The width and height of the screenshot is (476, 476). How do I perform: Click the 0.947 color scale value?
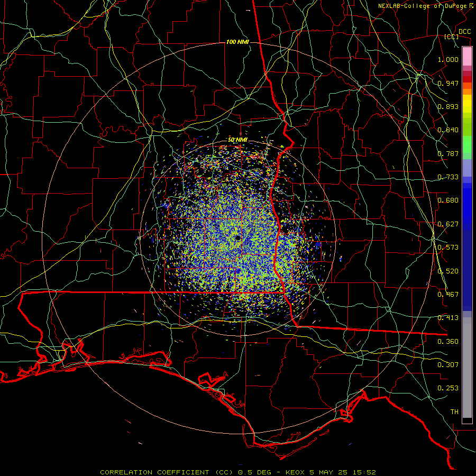tap(448, 83)
